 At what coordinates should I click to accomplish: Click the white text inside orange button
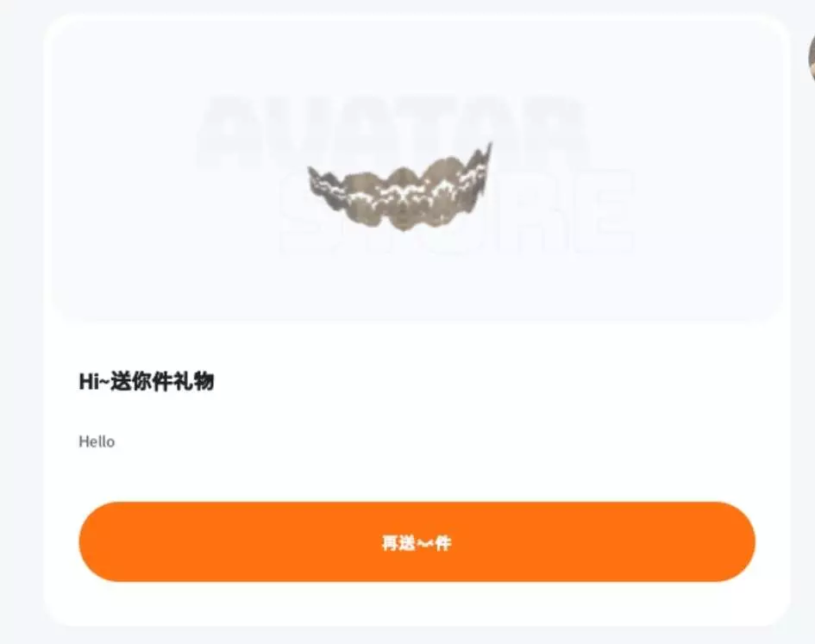point(417,542)
